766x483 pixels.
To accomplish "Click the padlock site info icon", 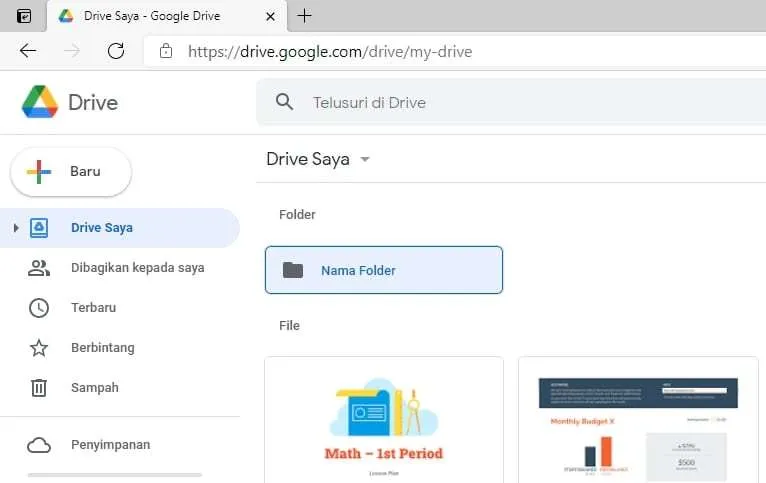I will pyautogui.click(x=166, y=50).
